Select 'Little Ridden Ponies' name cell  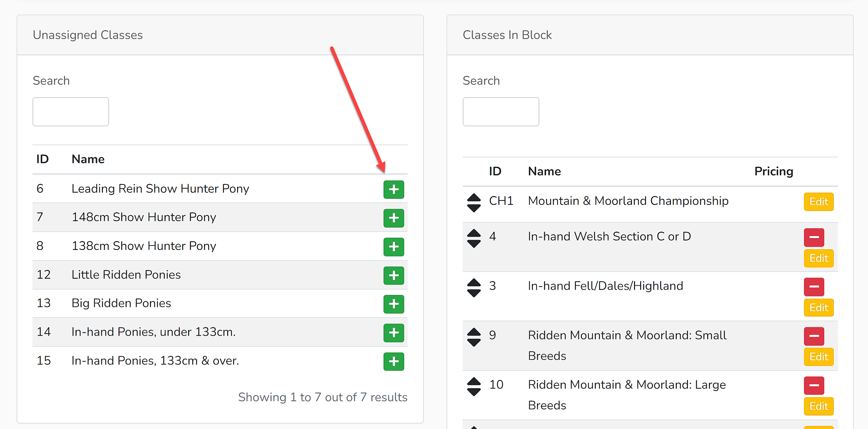tap(126, 274)
